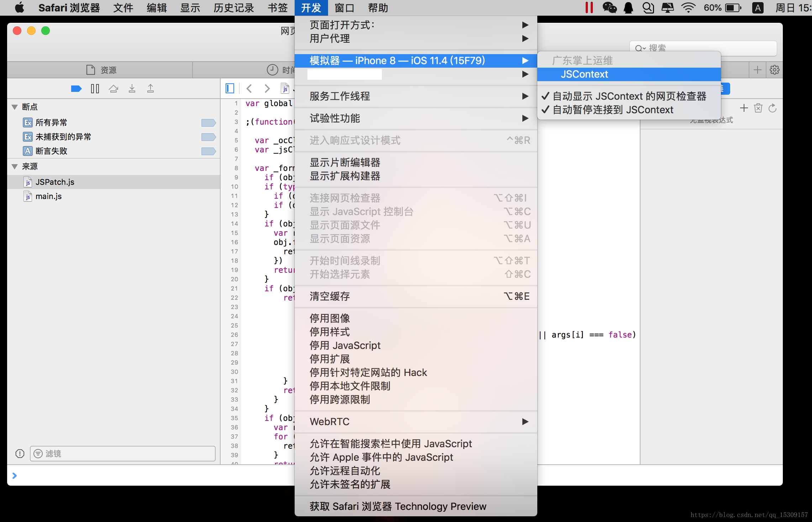Open the 历史记录 menu
812x522 pixels.
click(x=234, y=7)
